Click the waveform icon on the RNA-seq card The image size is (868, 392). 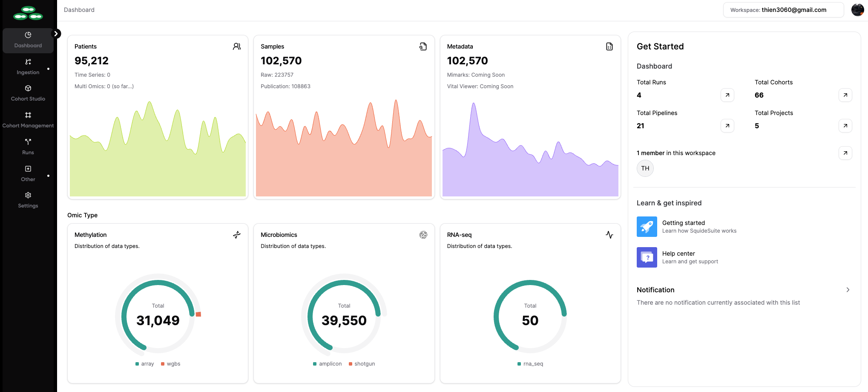tap(609, 235)
